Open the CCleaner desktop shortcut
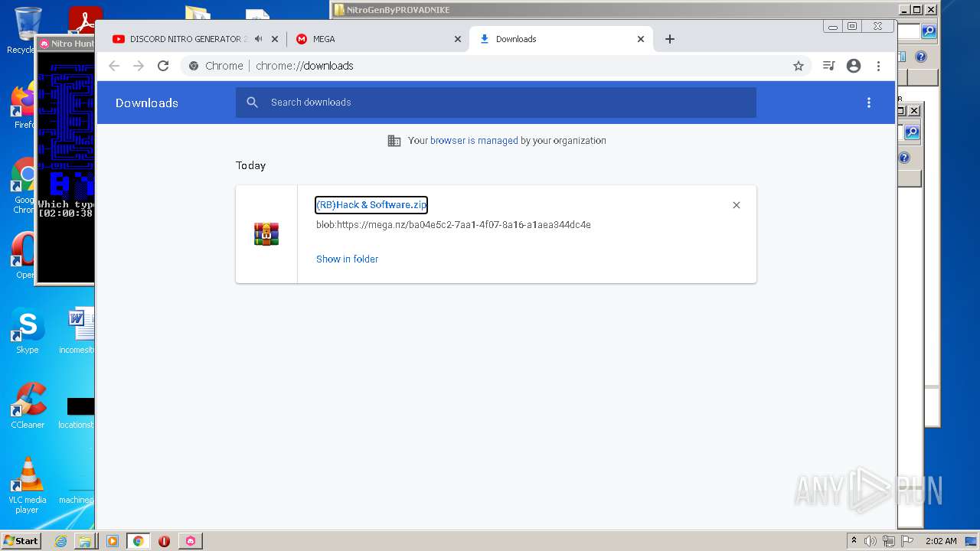This screenshot has height=551, width=980. [x=28, y=406]
